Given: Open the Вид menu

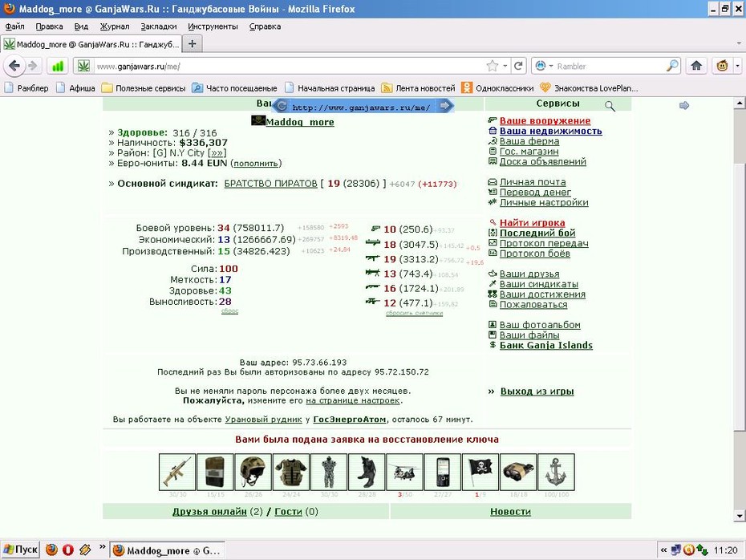Looking at the screenshot, I should tap(81, 26).
